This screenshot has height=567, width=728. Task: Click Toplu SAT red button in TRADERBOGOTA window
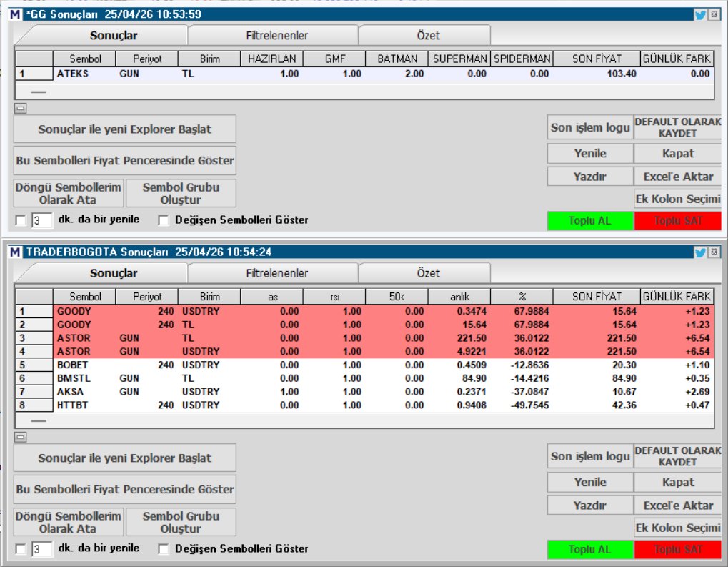pyautogui.click(x=678, y=549)
